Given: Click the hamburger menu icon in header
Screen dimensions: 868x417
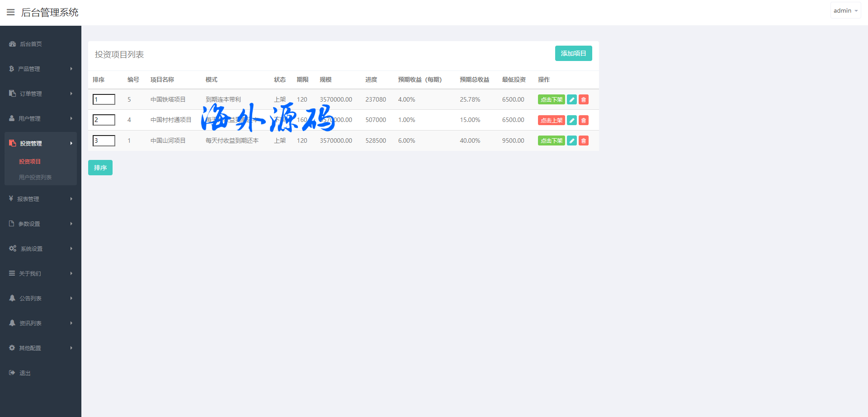Looking at the screenshot, I should click(11, 12).
